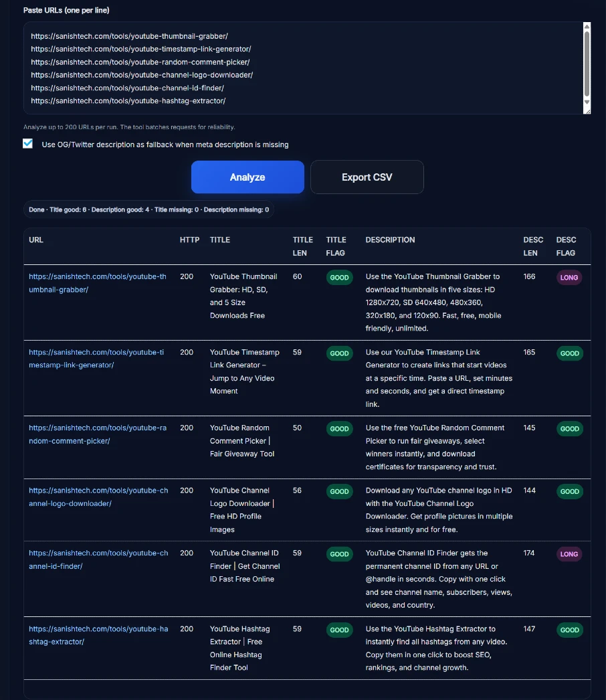Click inside the Paste URLs text area
The height and width of the screenshot is (700, 606).
(x=301, y=67)
